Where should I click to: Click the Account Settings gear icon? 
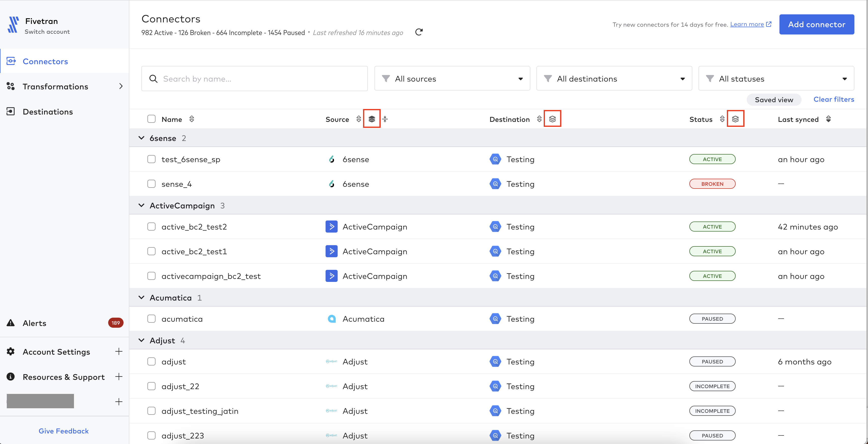(11, 352)
